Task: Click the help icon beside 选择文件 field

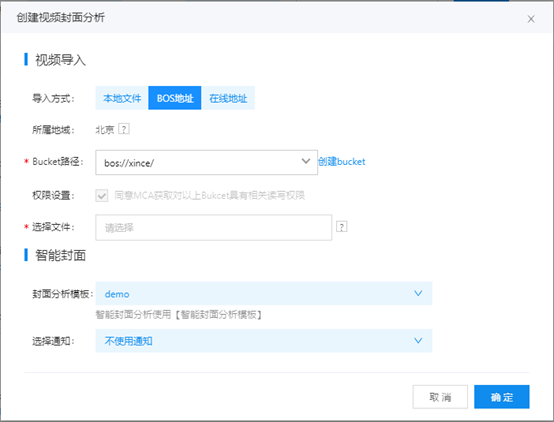Action: point(341,227)
